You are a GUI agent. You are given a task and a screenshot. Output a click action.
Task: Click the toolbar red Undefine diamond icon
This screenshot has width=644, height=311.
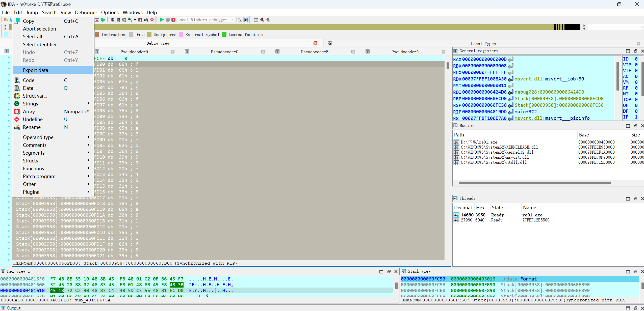(x=152, y=20)
